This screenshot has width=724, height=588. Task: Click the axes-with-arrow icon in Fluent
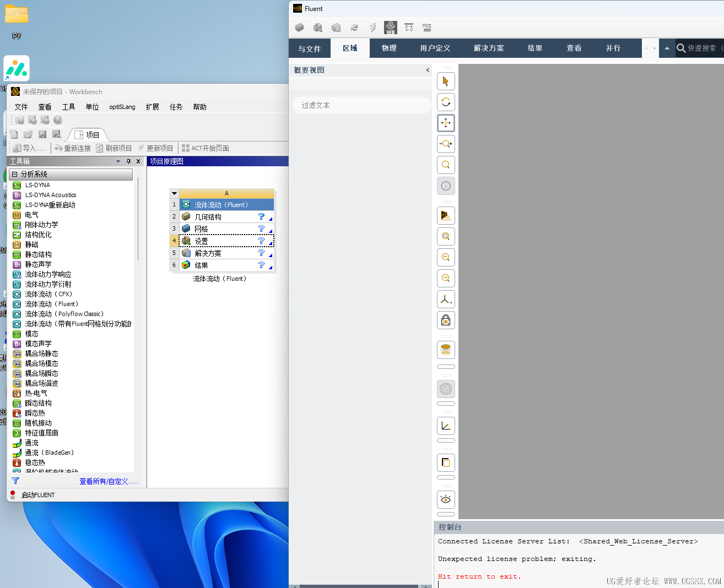point(446,426)
